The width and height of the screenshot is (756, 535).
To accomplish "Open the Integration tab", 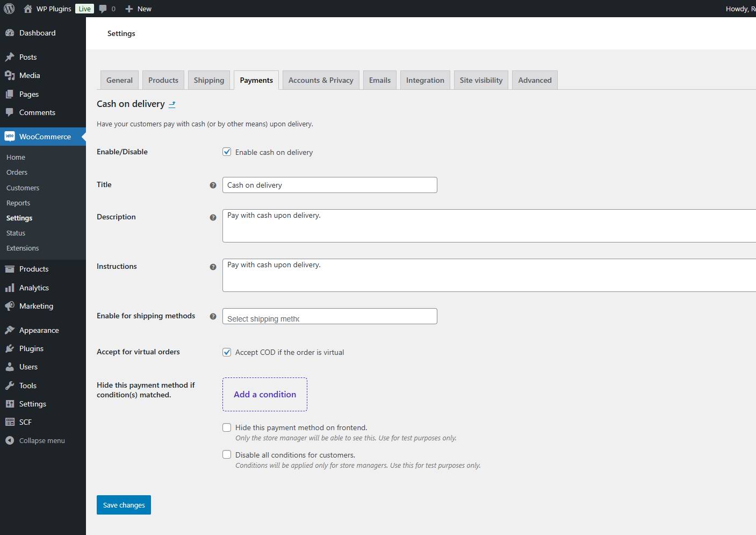I will 425,80.
